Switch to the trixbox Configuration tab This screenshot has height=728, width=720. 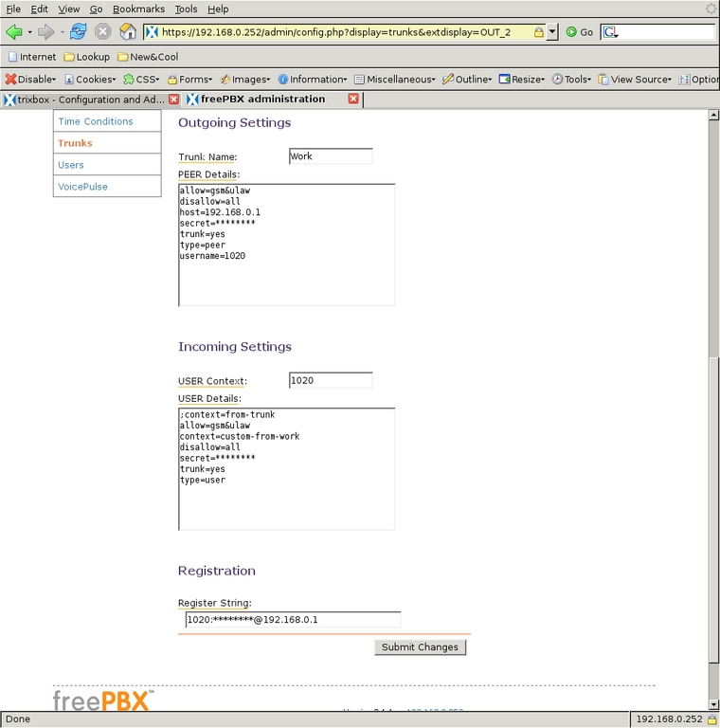(x=85, y=100)
